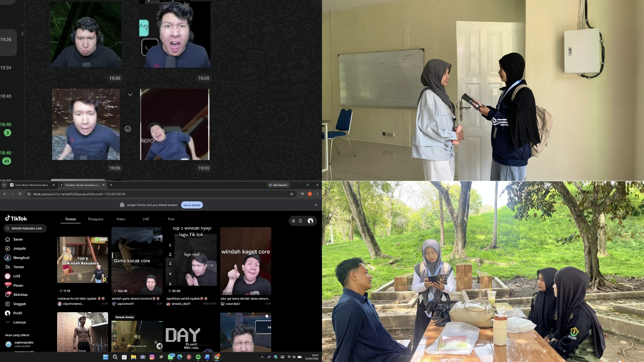Open the windah_clip01 uploader profile link
644x362 pixels.
click(x=181, y=304)
